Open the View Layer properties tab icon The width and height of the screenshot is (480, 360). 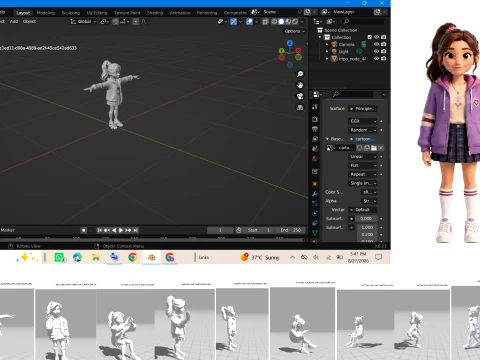[315, 139]
